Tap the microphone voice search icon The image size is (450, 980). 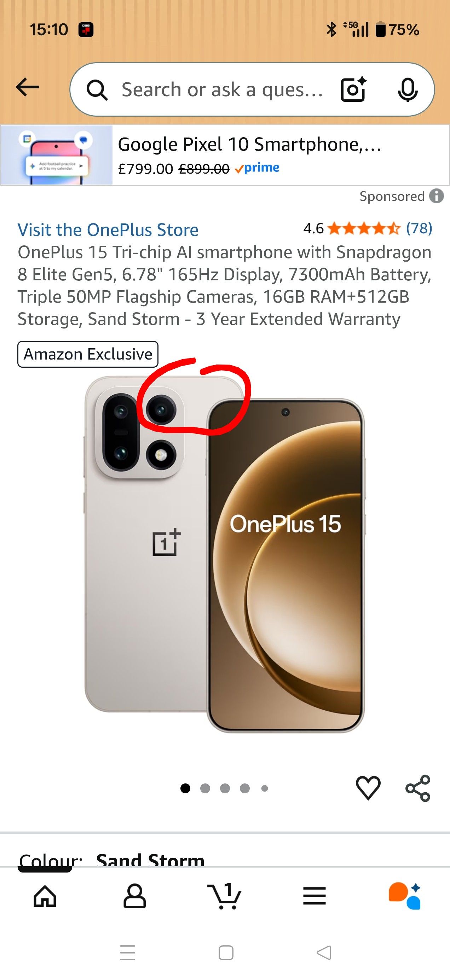click(x=408, y=90)
